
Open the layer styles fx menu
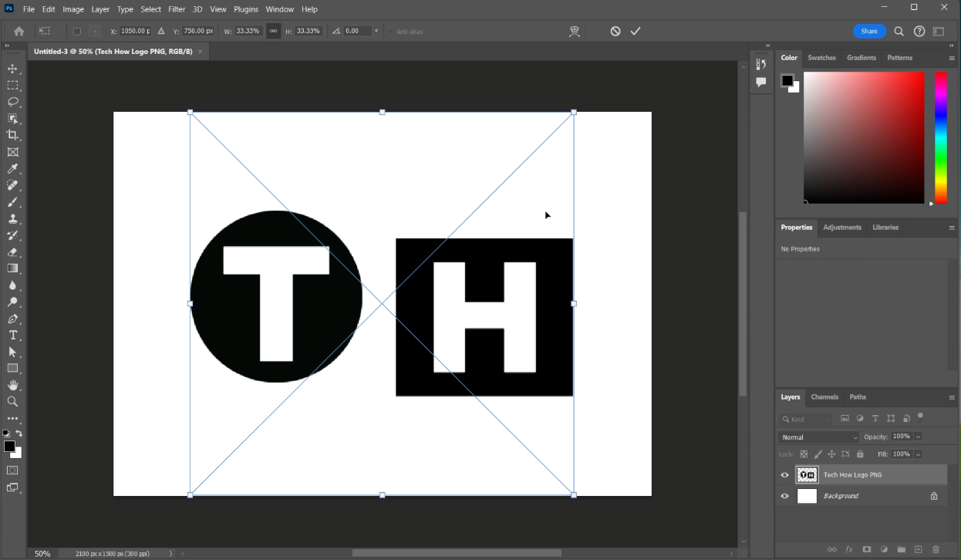click(849, 549)
